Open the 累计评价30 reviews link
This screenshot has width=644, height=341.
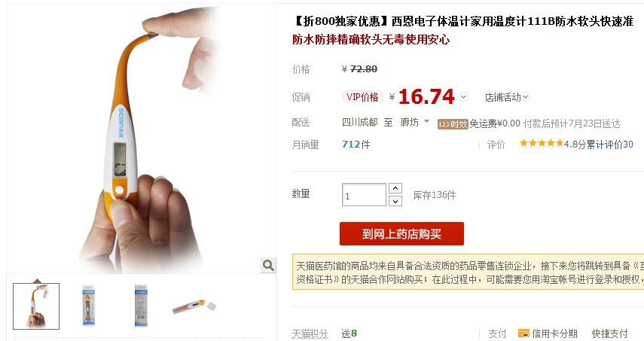(x=610, y=145)
